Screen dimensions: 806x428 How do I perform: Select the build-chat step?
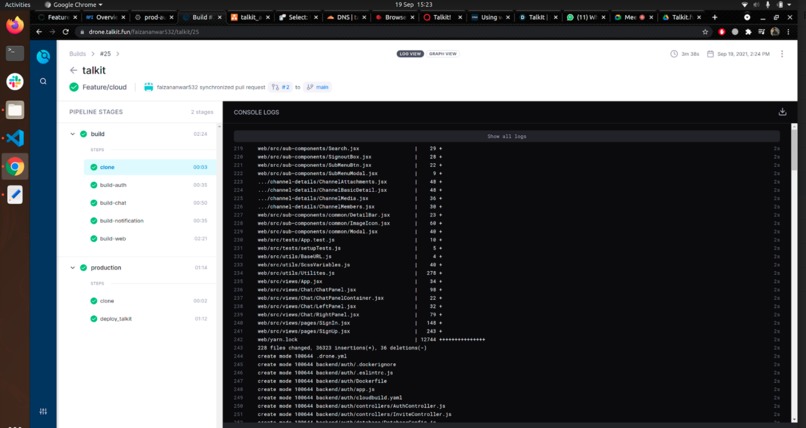point(150,203)
